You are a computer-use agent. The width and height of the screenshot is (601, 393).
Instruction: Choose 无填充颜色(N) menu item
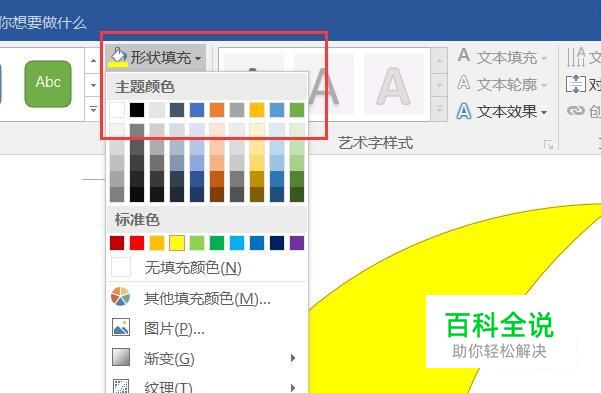pos(207,267)
